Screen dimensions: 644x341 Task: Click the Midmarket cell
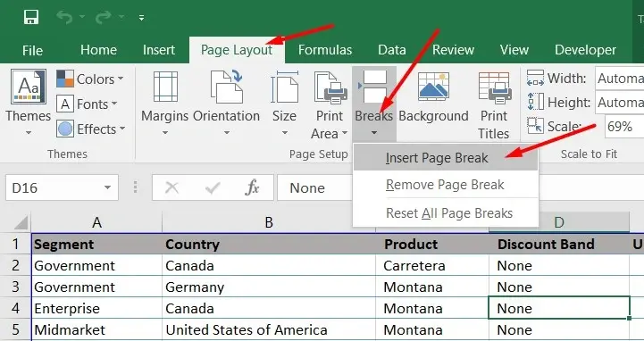pos(97,329)
